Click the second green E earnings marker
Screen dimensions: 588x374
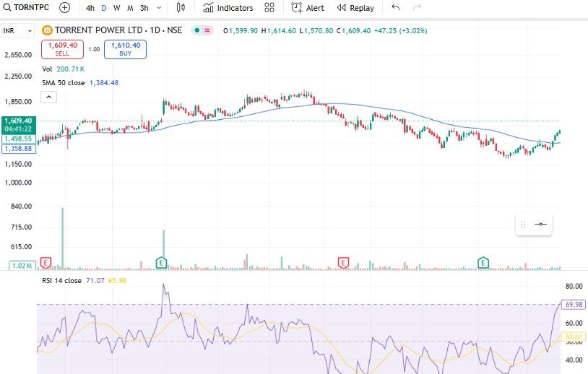[x=483, y=262]
